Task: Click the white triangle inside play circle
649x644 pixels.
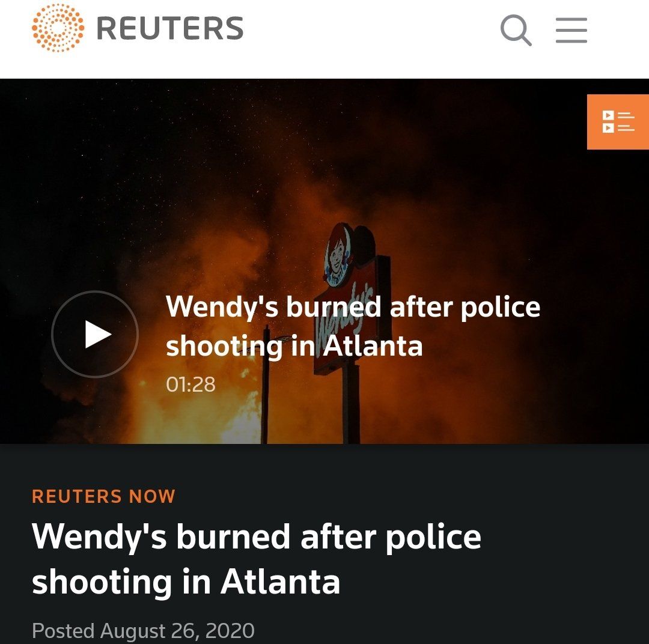Action: 98,334
